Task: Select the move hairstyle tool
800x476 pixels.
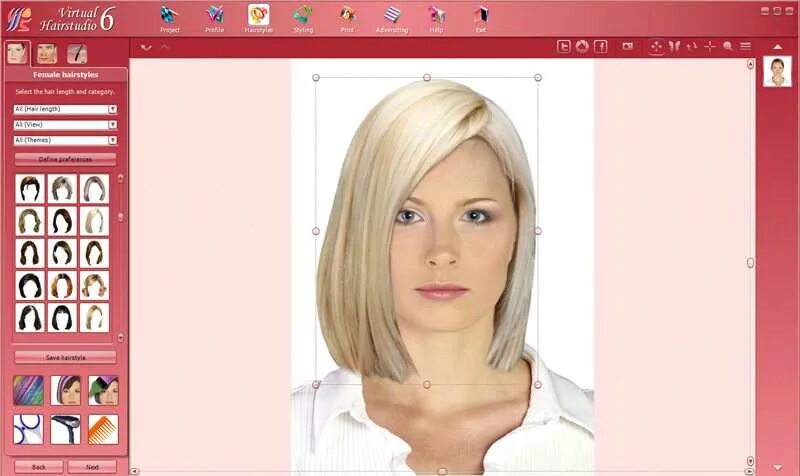Action: coord(656,46)
